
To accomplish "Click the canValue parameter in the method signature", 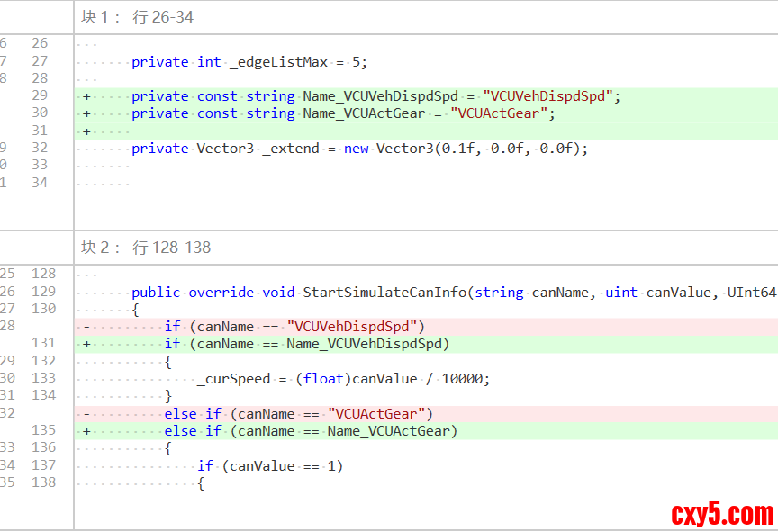I will pyautogui.click(x=677, y=292).
